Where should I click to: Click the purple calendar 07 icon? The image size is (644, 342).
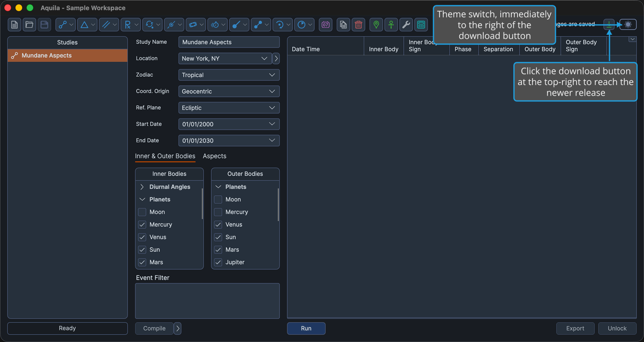click(326, 25)
